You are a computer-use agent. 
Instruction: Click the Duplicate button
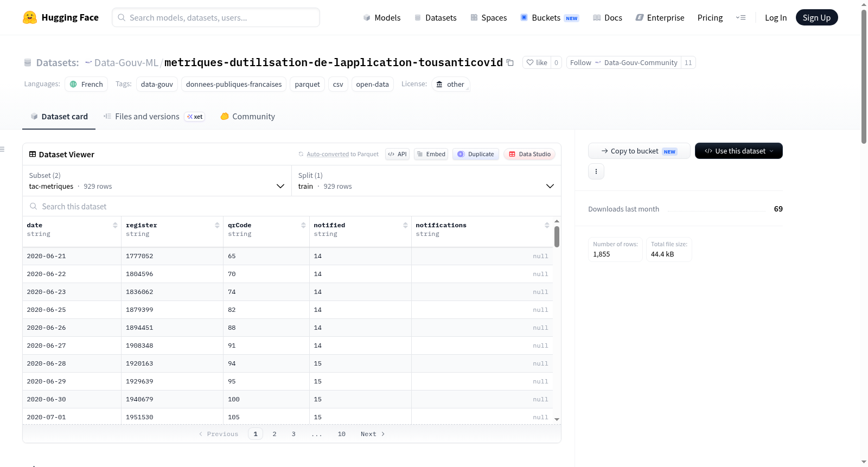(x=475, y=154)
